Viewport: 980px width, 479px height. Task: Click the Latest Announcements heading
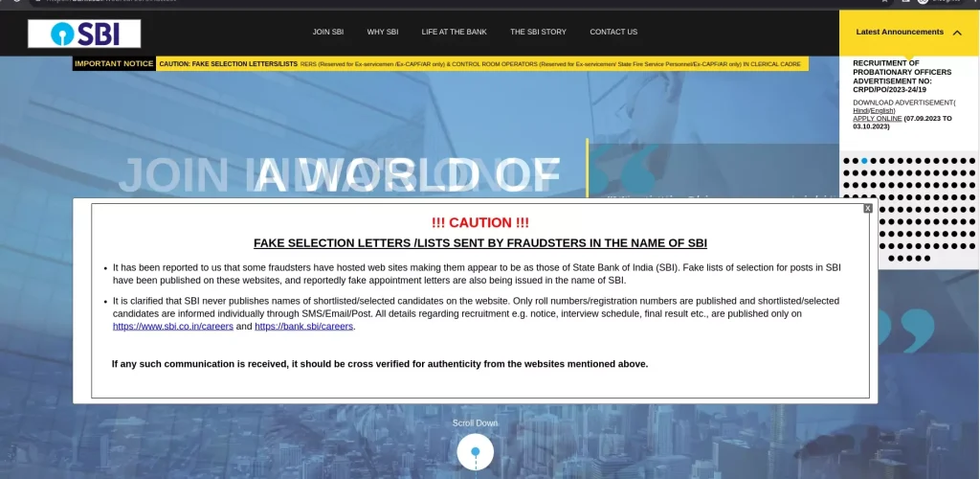coord(900,32)
